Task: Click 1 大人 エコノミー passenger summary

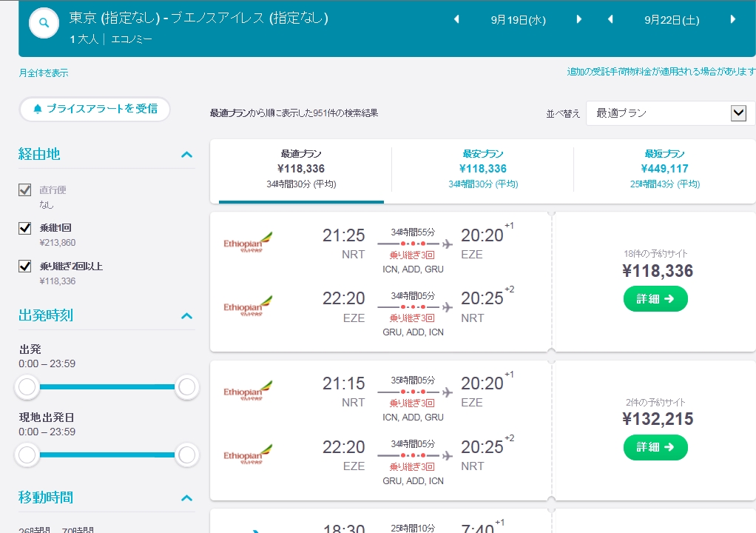Action: click(x=110, y=39)
